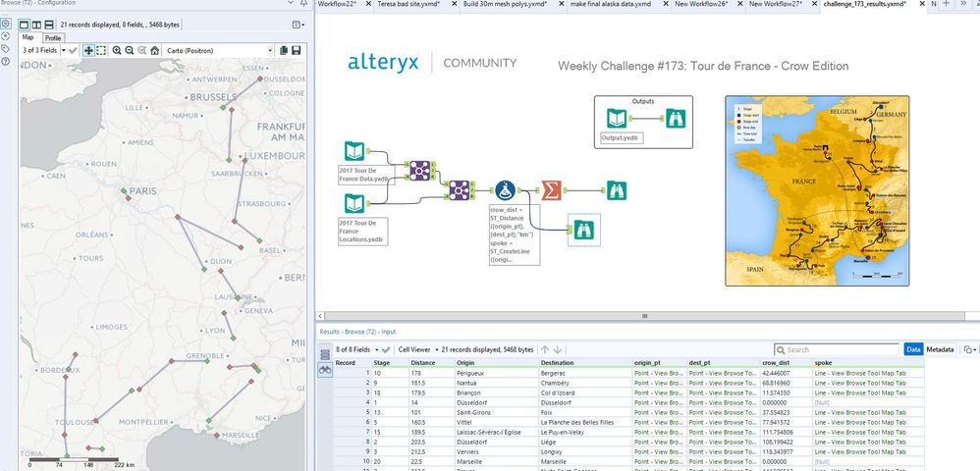980x471 pixels.
Task: Apply results field selection checkmark
Action: coord(386,349)
